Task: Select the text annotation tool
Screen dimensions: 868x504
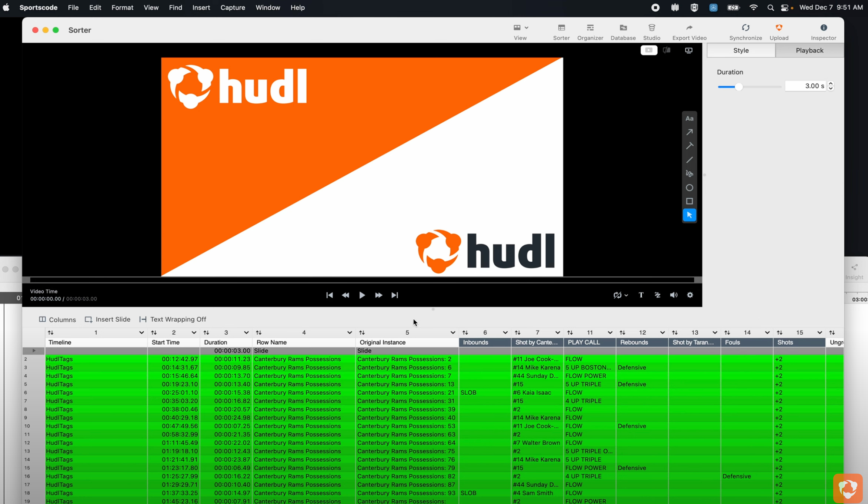Action: pos(689,118)
